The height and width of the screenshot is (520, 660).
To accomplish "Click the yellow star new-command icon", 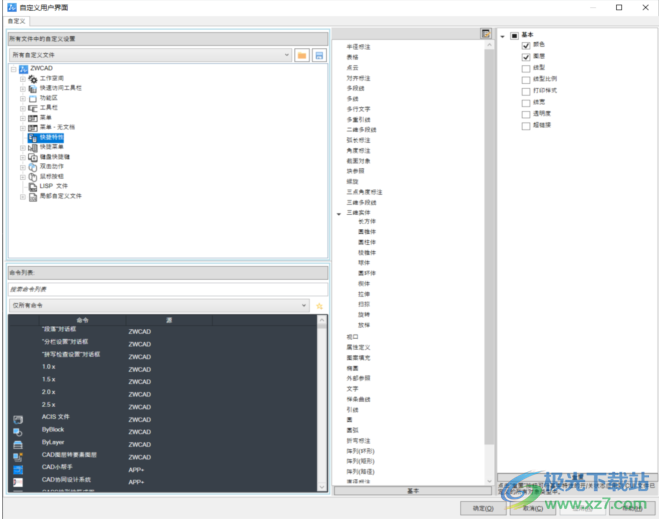I will coord(319,306).
